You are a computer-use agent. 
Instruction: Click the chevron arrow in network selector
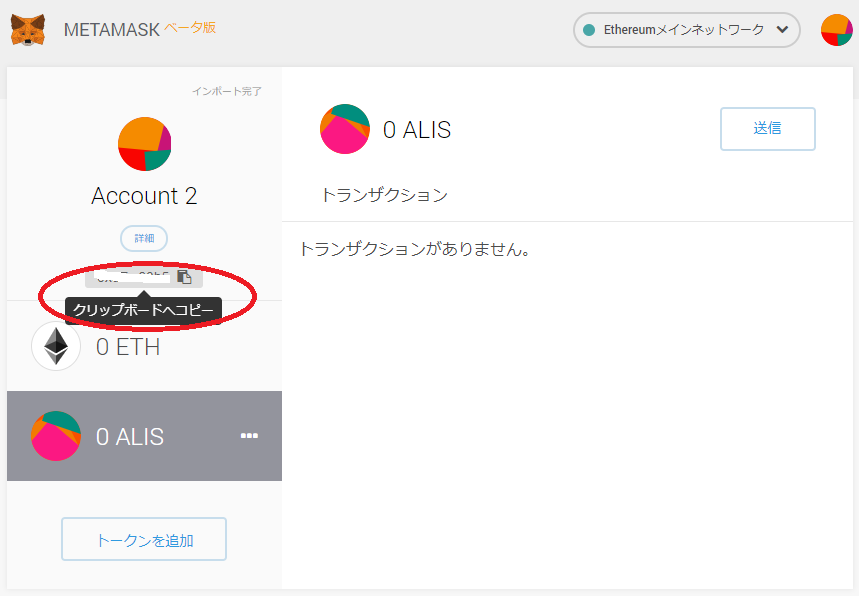(x=782, y=30)
